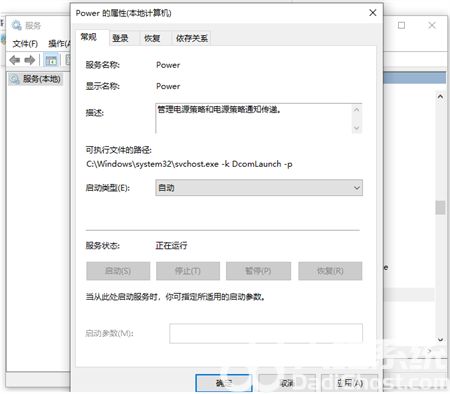Click the Back arrow in Services toolbar
The width and height of the screenshot is (450, 394).
(15, 60)
